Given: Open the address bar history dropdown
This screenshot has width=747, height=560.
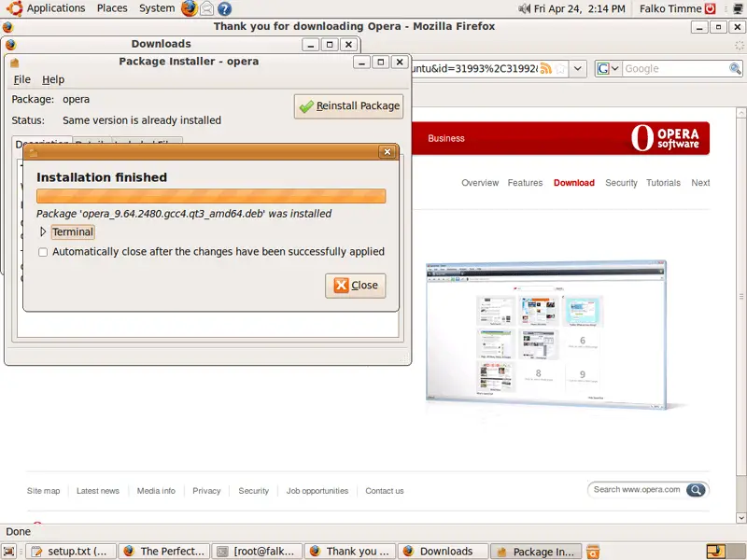Looking at the screenshot, I should click(x=577, y=68).
